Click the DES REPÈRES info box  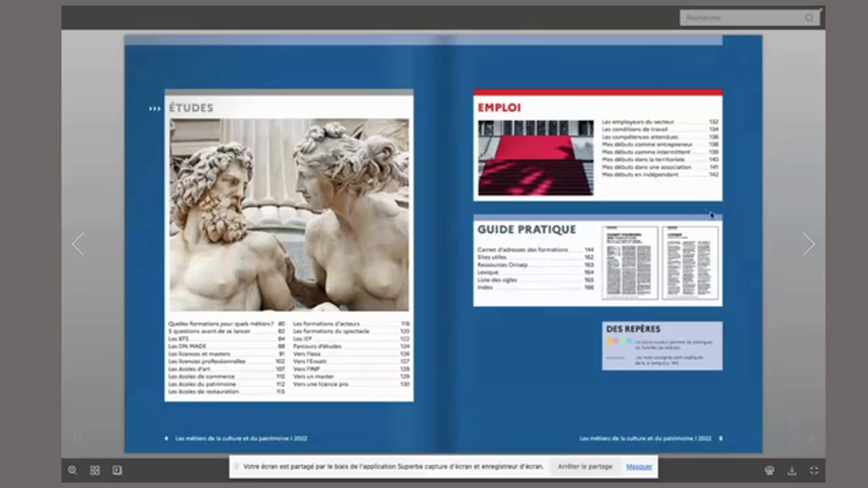[662, 346]
